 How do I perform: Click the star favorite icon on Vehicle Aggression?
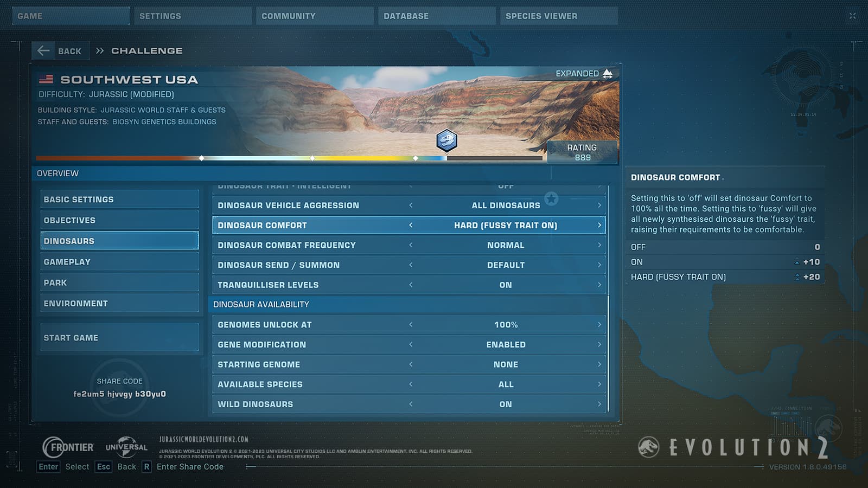click(551, 199)
